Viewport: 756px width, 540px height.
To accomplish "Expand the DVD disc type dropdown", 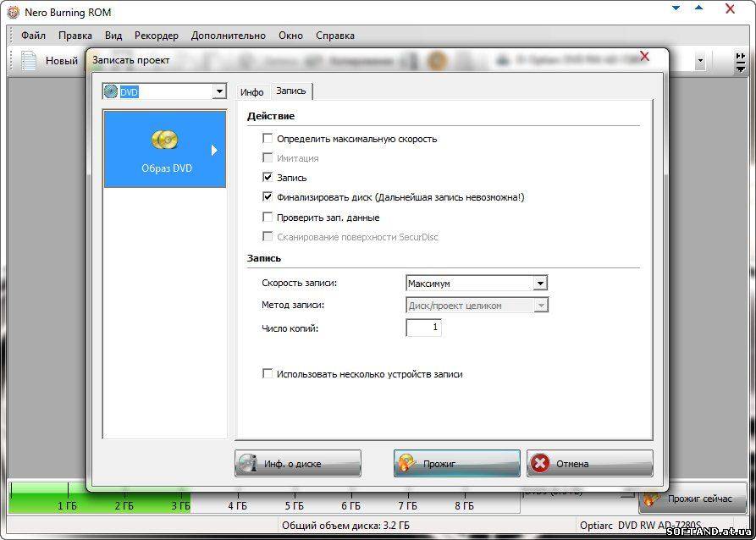I will tap(219, 91).
